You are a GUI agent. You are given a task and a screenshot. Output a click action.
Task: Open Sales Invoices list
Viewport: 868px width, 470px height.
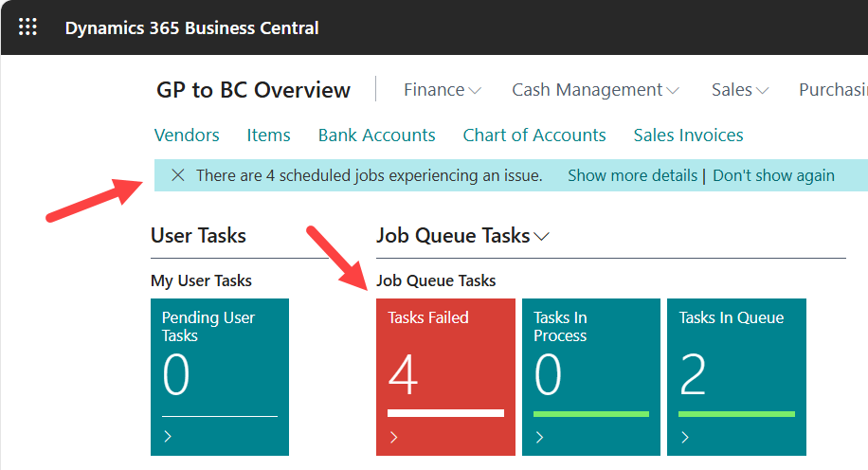point(688,135)
